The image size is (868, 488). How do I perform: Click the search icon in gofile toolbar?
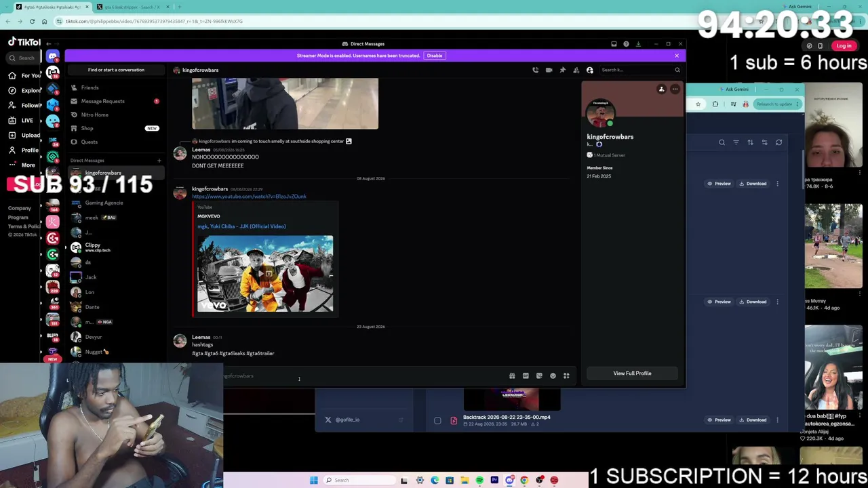tap(722, 142)
